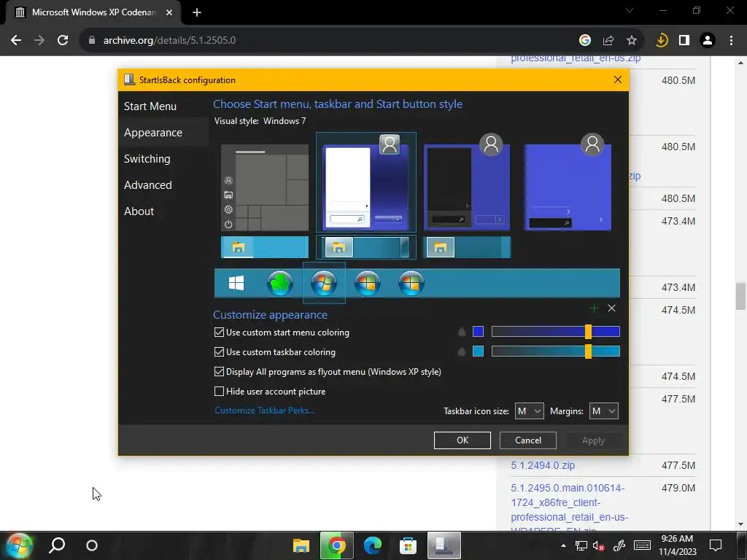This screenshot has height=560, width=747.
Task: Open Cortana circle on taskbar
Action: click(x=92, y=545)
